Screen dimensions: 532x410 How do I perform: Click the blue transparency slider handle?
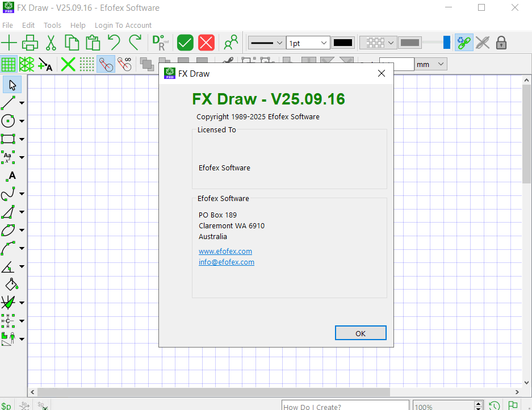point(447,43)
